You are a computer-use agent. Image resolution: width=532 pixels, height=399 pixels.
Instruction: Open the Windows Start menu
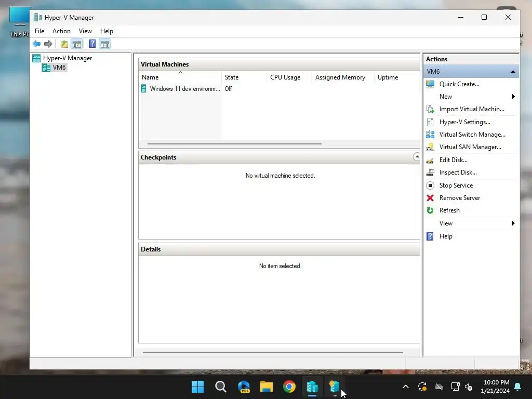pos(197,387)
